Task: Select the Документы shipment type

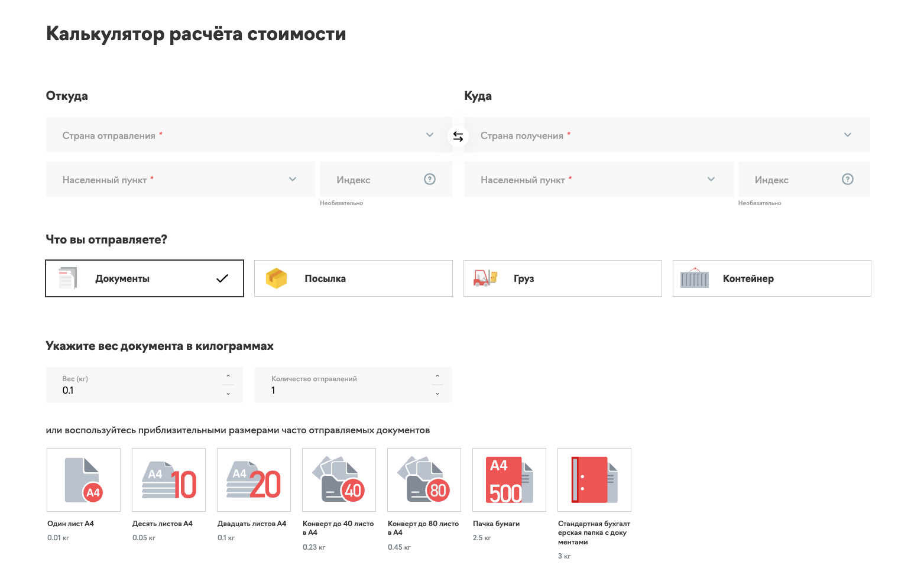Action: [x=144, y=278]
